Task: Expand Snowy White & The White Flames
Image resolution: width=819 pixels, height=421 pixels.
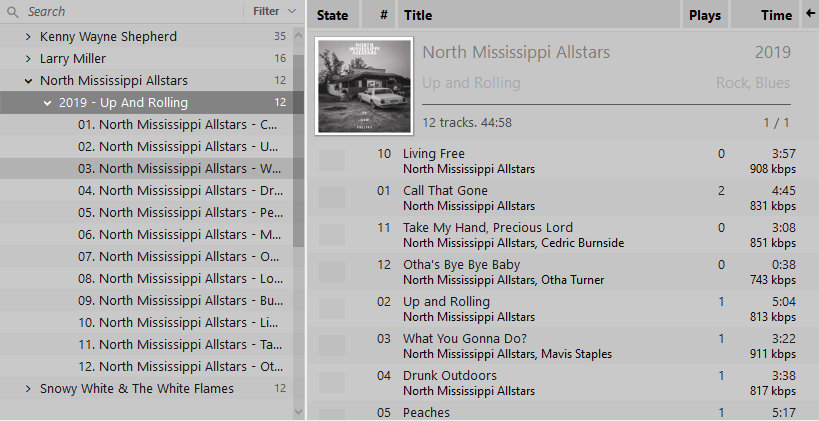Action: 28,389
